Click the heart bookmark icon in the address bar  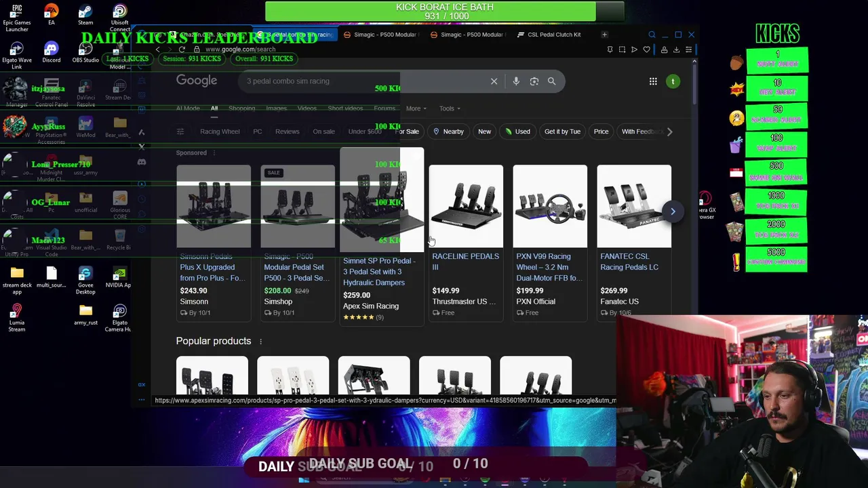(x=646, y=49)
